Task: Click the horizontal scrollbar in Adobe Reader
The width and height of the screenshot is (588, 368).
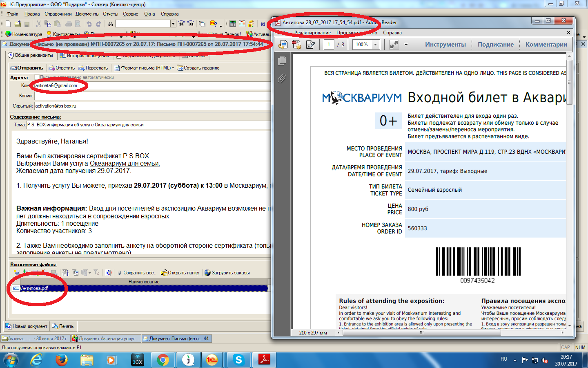Action: pyautogui.click(x=421, y=332)
